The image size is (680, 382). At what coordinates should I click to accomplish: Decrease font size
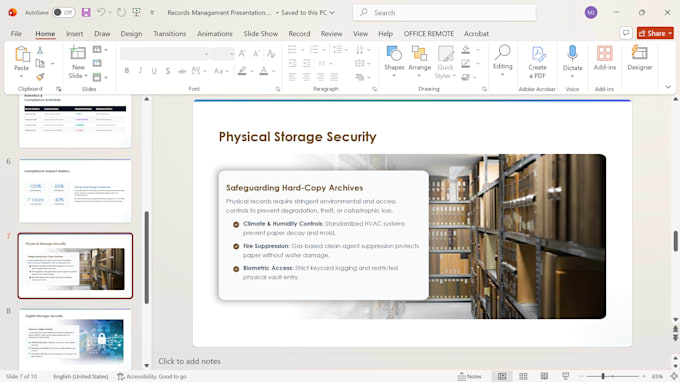(256, 53)
